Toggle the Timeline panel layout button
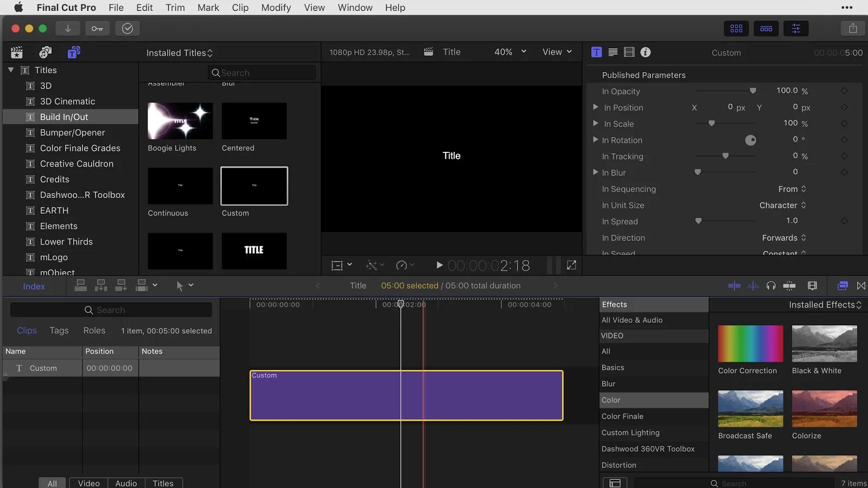The height and width of the screenshot is (488, 868). click(x=766, y=28)
